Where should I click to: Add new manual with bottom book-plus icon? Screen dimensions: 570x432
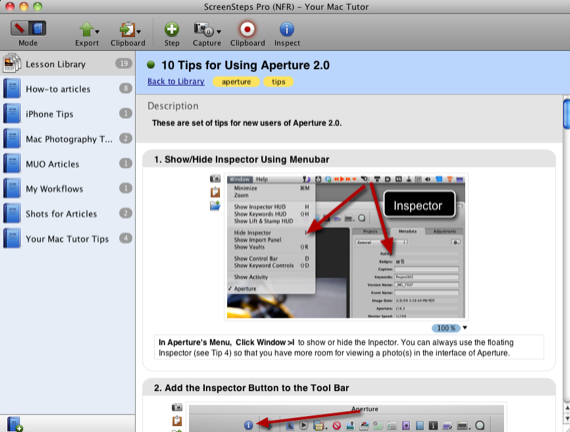(15, 424)
